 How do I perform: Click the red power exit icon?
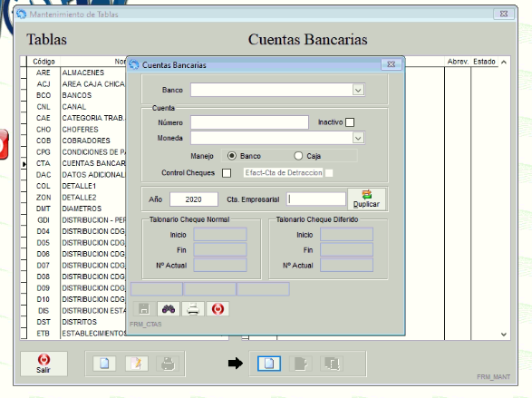(x=218, y=309)
